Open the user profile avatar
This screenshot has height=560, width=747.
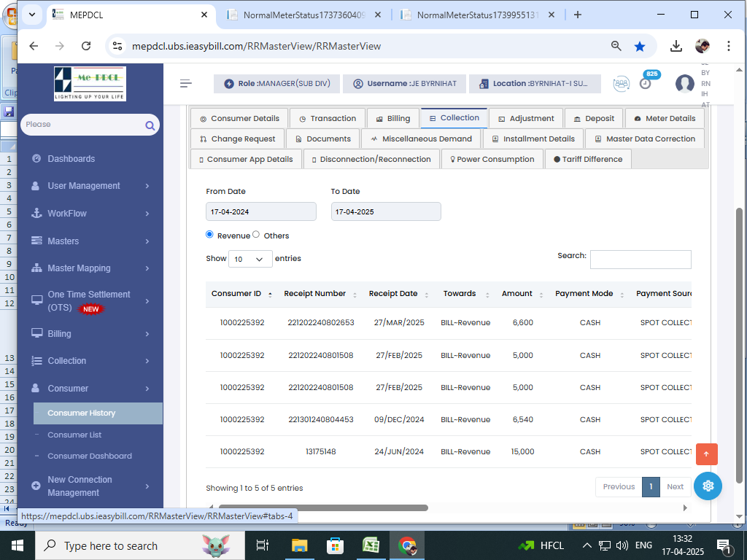pyautogui.click(x=684, y=84)
